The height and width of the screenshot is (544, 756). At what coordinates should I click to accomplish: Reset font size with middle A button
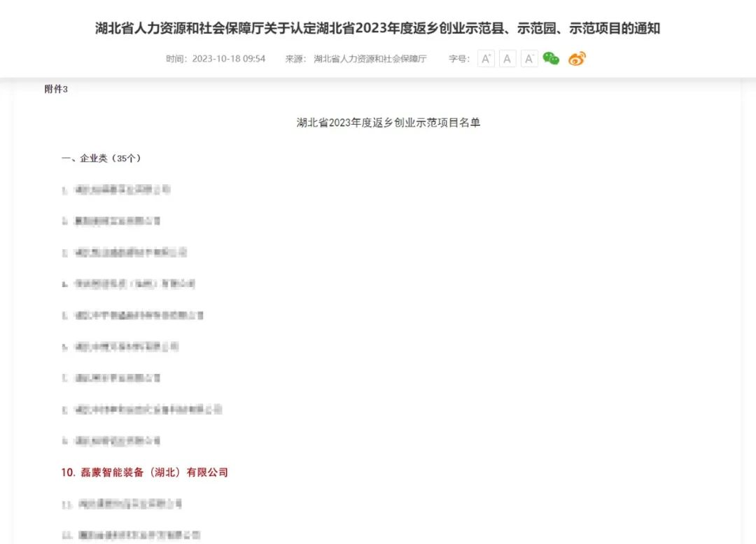point(507,59)
